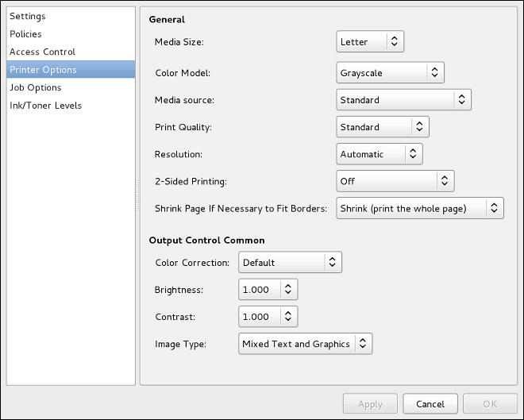
Task: Open Shrink Page to Fit Borders dropdown
Action: click(420, 208)
